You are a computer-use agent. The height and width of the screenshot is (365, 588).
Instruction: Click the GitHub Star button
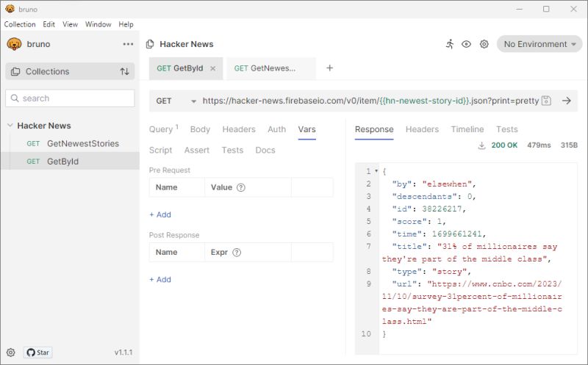coord(38,353)
